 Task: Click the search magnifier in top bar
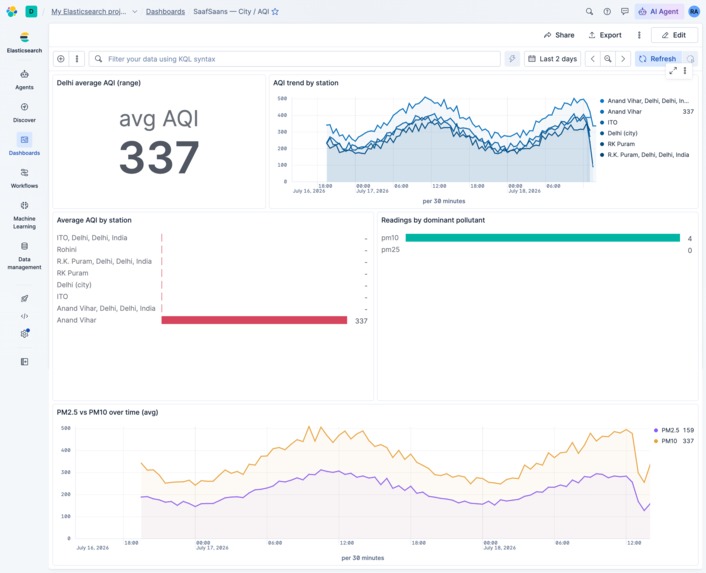589,12
